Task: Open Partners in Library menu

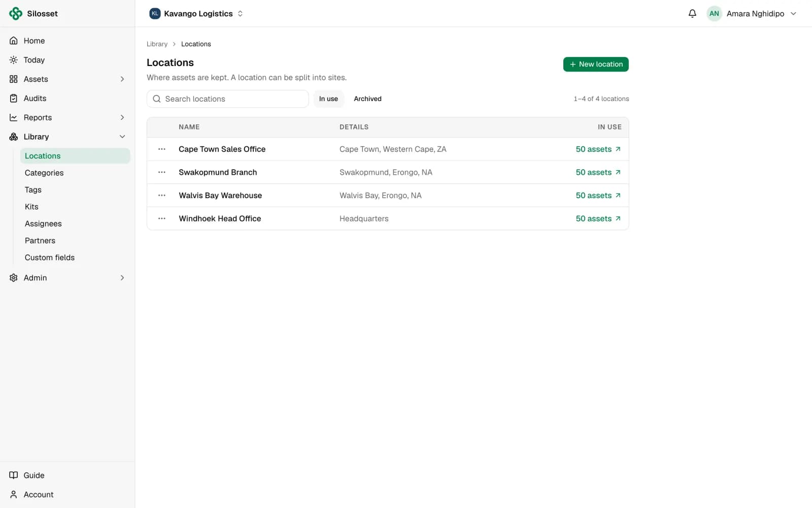Action: pyautogui.click(x=75, y=241)
